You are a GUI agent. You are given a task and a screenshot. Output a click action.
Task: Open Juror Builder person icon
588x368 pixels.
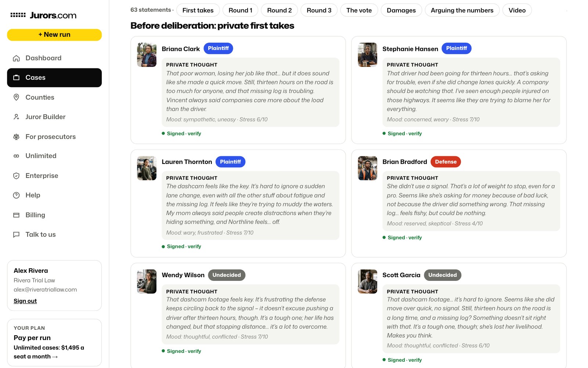click(x=16, y=117)
